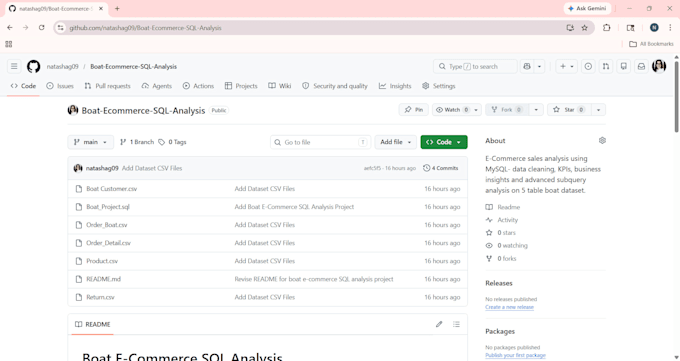
Task: Focus the Go to file search field
Action: click(x=320, y=142)
